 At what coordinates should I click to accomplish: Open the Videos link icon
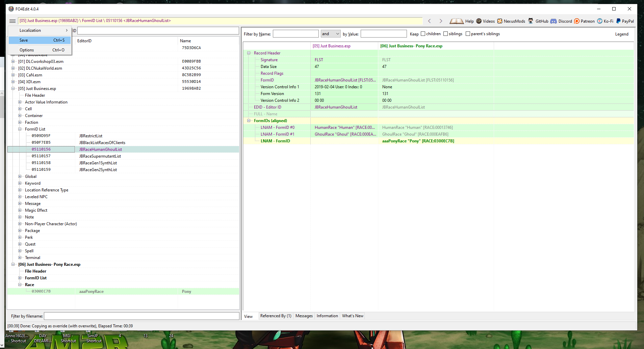tap(479, 21)
